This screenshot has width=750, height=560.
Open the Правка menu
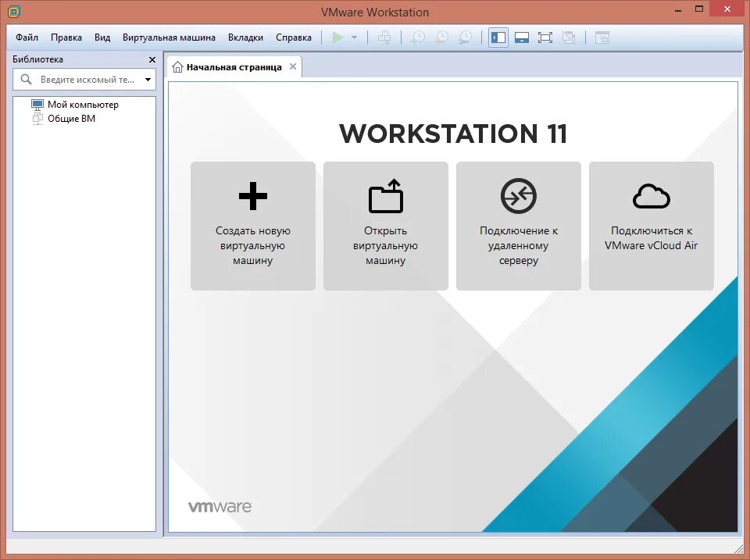pyautogui.click(x=66, y=37)
